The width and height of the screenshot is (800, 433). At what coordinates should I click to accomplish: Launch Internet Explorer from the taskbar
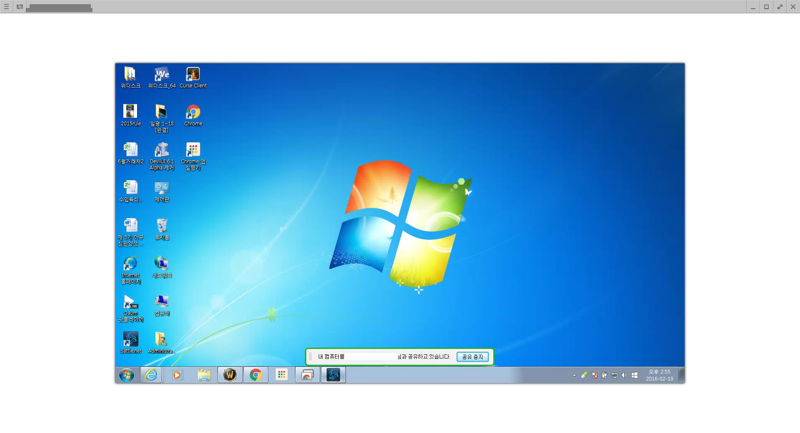point(151,375)
